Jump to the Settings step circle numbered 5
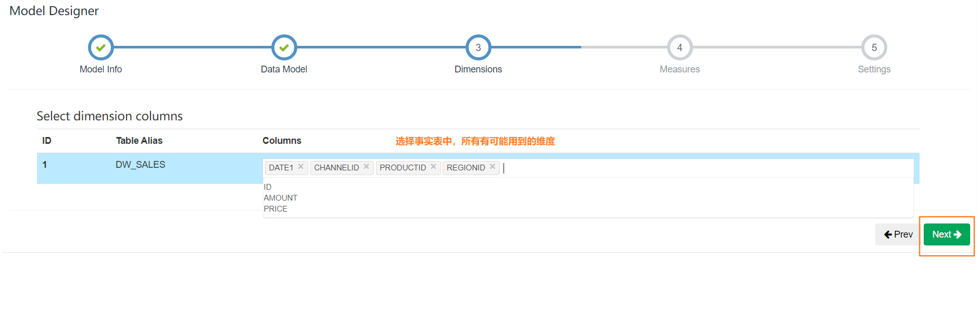980x310 pixels. coord(874,47)
